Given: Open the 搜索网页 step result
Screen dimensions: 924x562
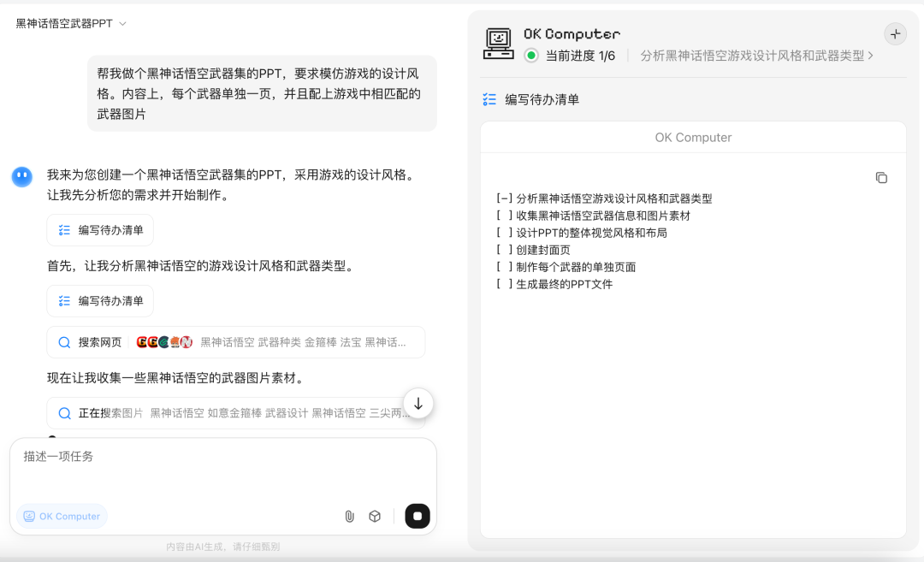Looking at the screenshot, I should tap(236, 342).
